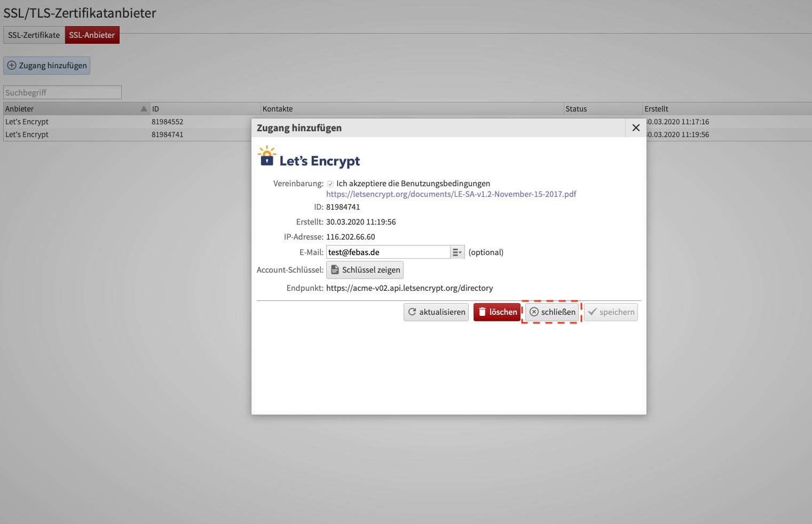This screenshot has width=812, height=524.
Task: Click the schließen button
Action: pyautogui.click(x=553, y=312)
